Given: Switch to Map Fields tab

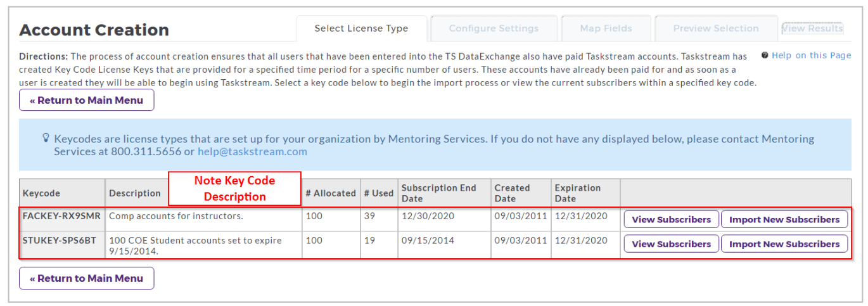Looking at the screenshot, I should 606,29.
